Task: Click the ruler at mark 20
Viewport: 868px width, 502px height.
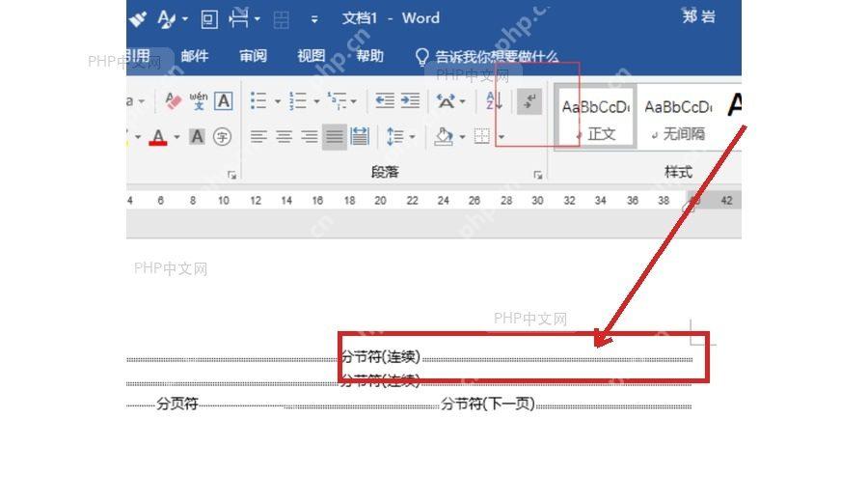Action: click(380, 201)
